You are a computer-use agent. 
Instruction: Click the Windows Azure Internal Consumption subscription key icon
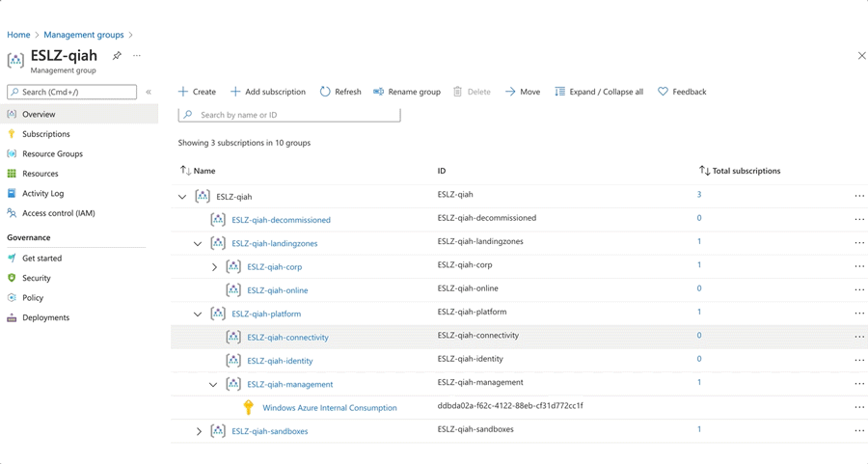point(248,408)
